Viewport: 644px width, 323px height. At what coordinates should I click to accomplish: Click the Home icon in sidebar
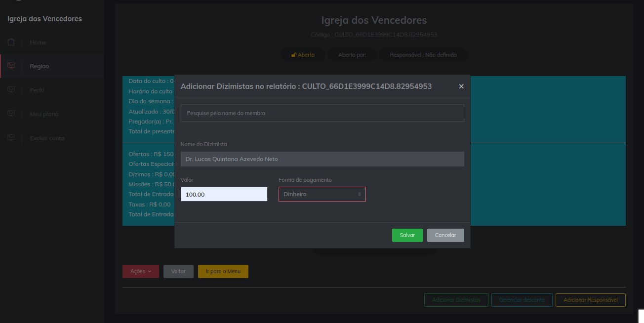coord(11,42)
